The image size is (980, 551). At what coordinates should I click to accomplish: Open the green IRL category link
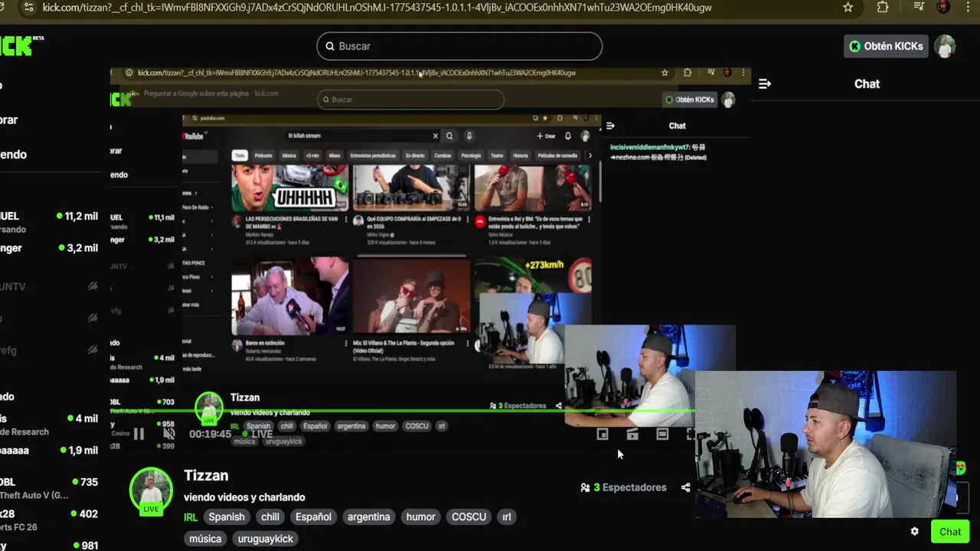(191, 517)
